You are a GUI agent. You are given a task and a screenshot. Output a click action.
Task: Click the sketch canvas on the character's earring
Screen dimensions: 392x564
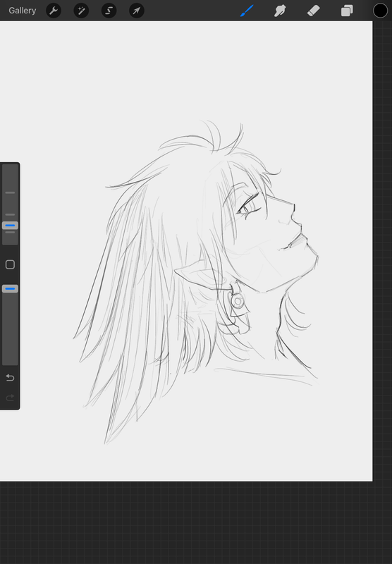238,301
